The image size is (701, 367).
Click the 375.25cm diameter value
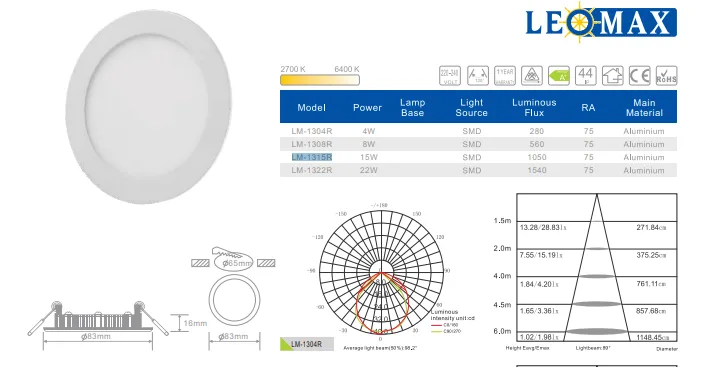(x=651, y=255)
